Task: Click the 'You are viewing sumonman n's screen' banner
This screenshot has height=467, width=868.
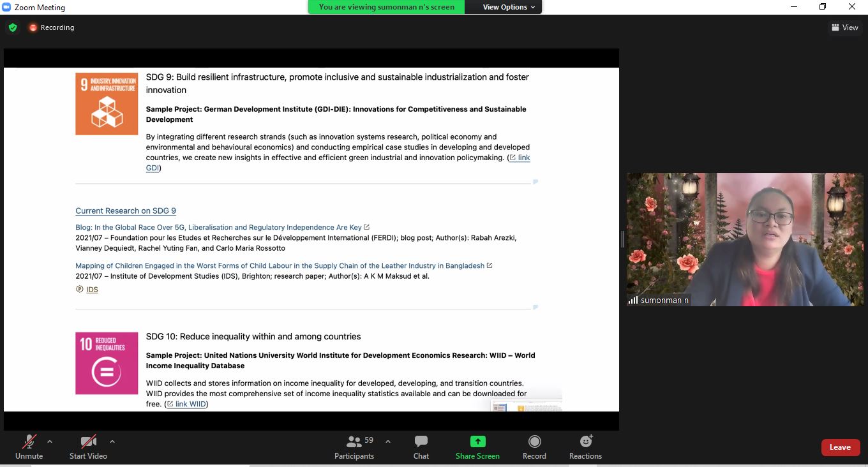Action: coord(387,7)
